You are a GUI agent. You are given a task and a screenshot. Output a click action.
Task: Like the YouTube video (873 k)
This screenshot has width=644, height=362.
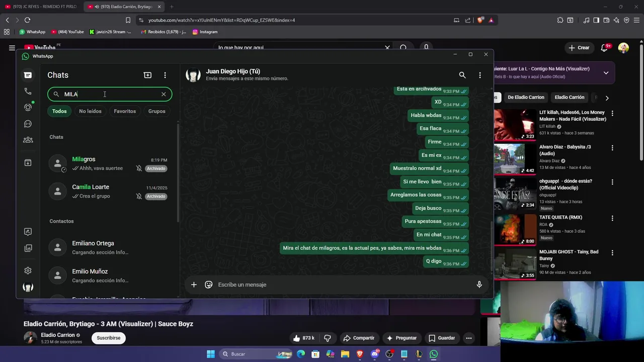(x=304, y=338)
